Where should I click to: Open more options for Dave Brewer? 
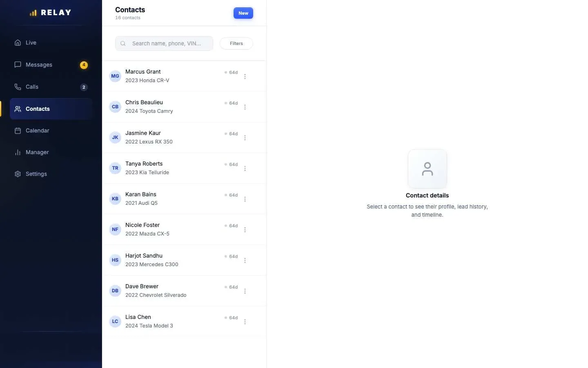point(245,291)
